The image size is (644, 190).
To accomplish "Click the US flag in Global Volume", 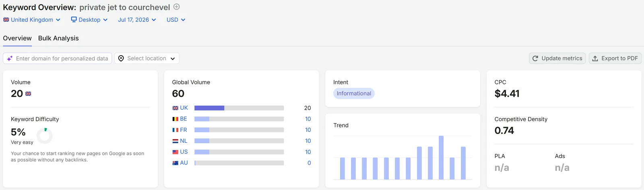I will [x=175, y=152].
